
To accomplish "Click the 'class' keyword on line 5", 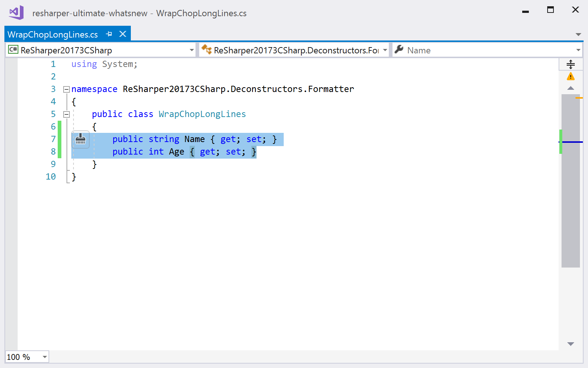I will point(140,114).
